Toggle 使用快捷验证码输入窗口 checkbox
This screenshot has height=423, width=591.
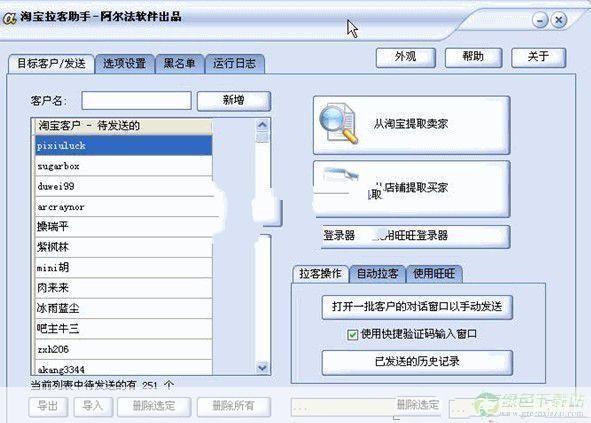tap(352, 334)
